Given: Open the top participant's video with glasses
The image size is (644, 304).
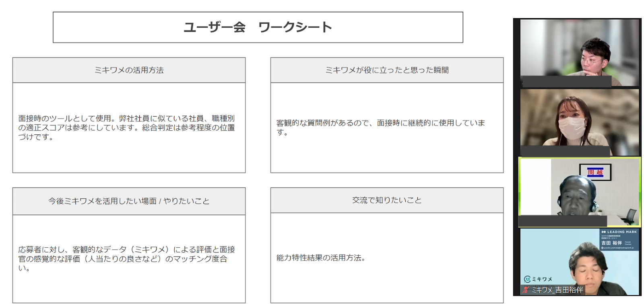Looking at the screenshot, I should [x=580, y=52].
